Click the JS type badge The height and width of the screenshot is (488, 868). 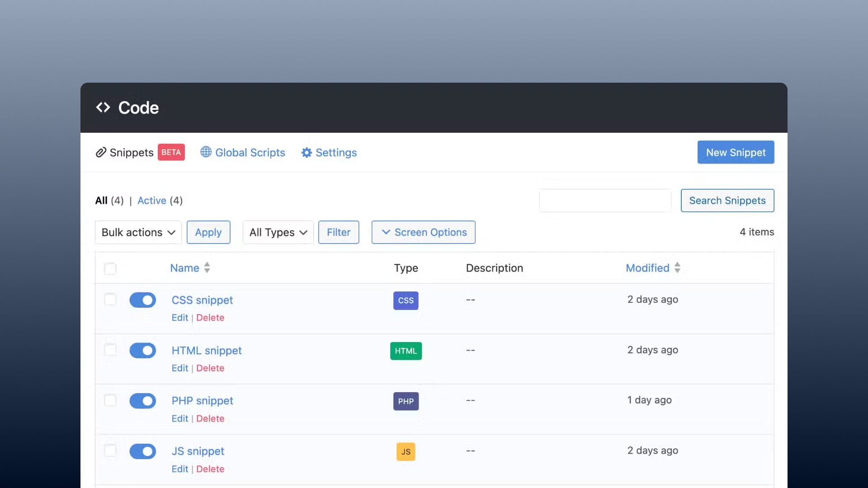click(x=406, y=451)
